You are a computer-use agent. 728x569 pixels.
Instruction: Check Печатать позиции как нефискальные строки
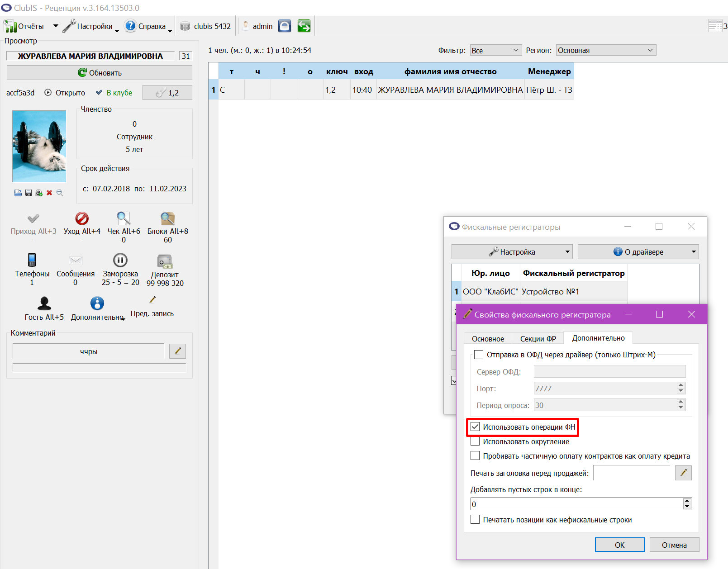click(475, 519)
